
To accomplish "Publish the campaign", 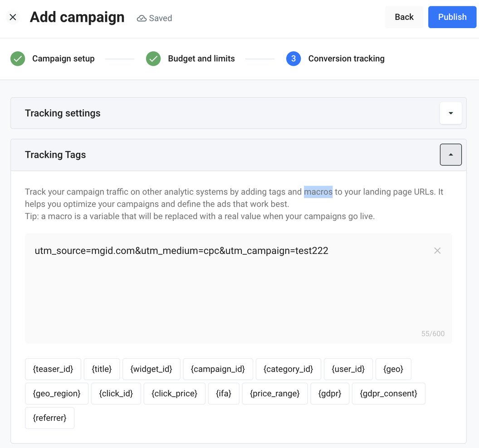I will 452,17.
